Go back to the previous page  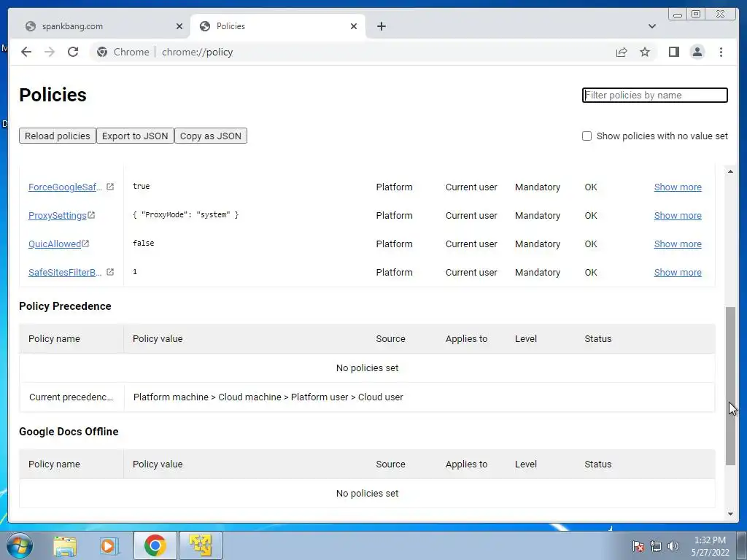(26, 52)
